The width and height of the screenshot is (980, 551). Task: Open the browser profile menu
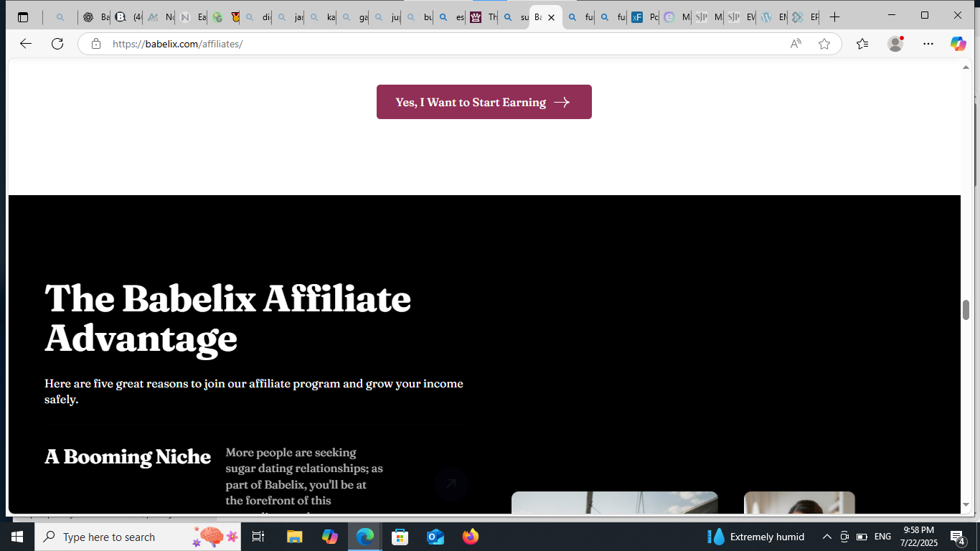(895, 44)
